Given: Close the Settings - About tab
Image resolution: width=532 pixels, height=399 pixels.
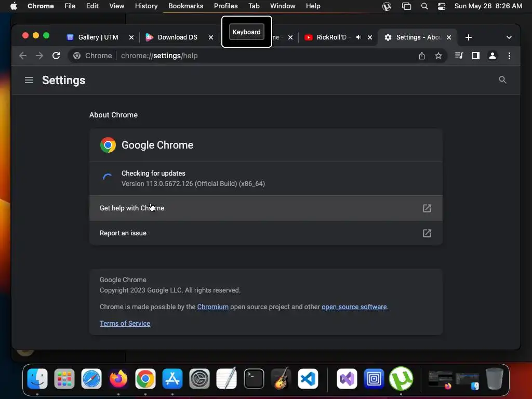Looking at the screenshot, I should point(449,37).
